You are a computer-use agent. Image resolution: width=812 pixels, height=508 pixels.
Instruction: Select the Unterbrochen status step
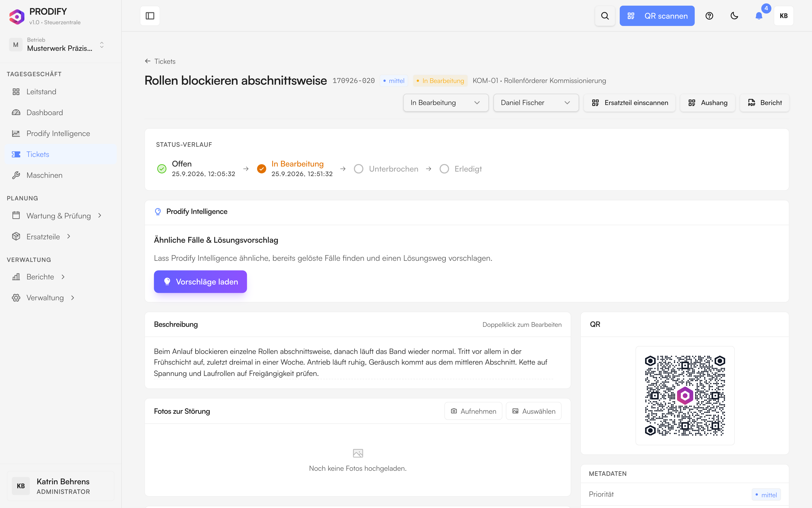386,169
